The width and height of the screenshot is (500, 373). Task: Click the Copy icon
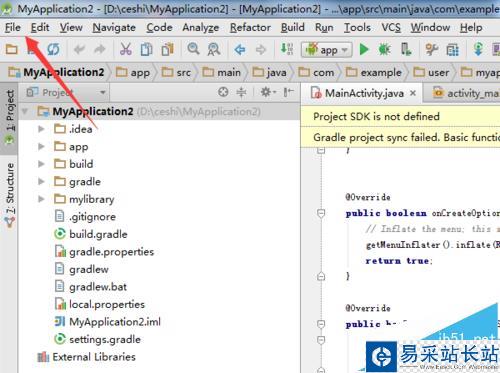tap(146, 50)
